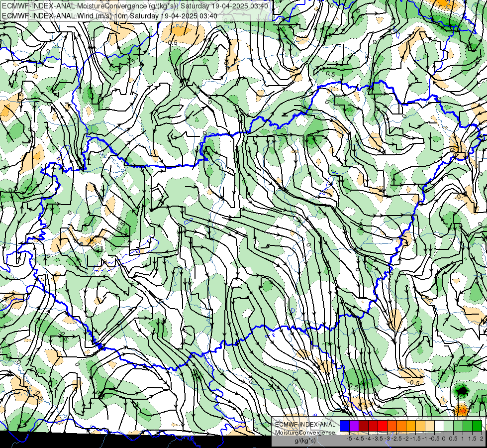Choose the palest green swatch between 0 and 0.5
Viewport: 487px width, 448px height.
tap(449, 426)
